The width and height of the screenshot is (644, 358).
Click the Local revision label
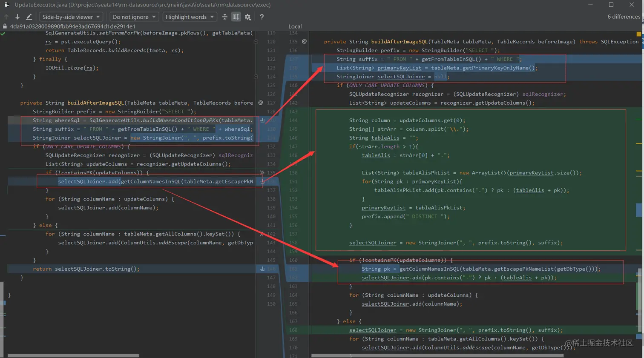pos(295,26)
